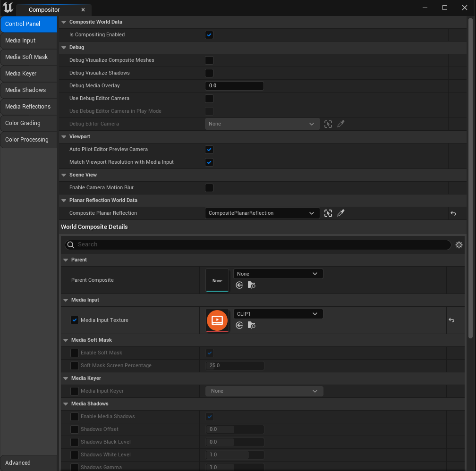Open the CompositePlanarReflection dropdown
Viewport: 476px width, 471px height.
tap(262, 213)
